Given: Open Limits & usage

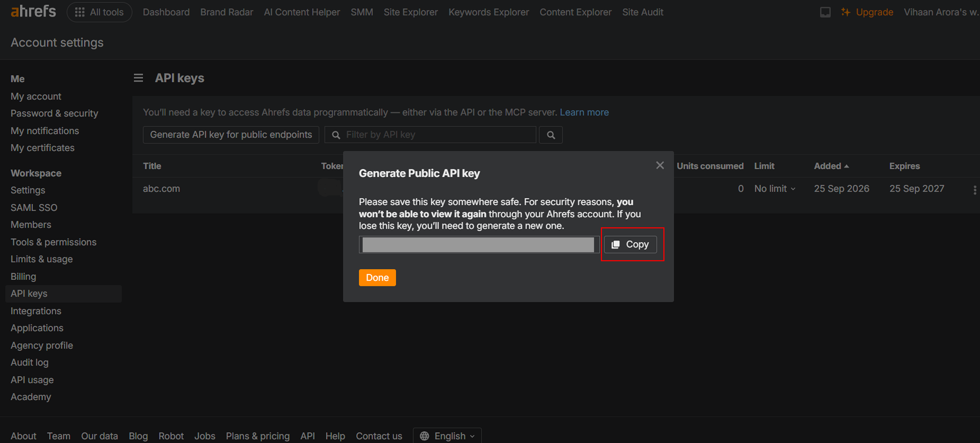Looking at the screenshot, I should click(42, 259).
